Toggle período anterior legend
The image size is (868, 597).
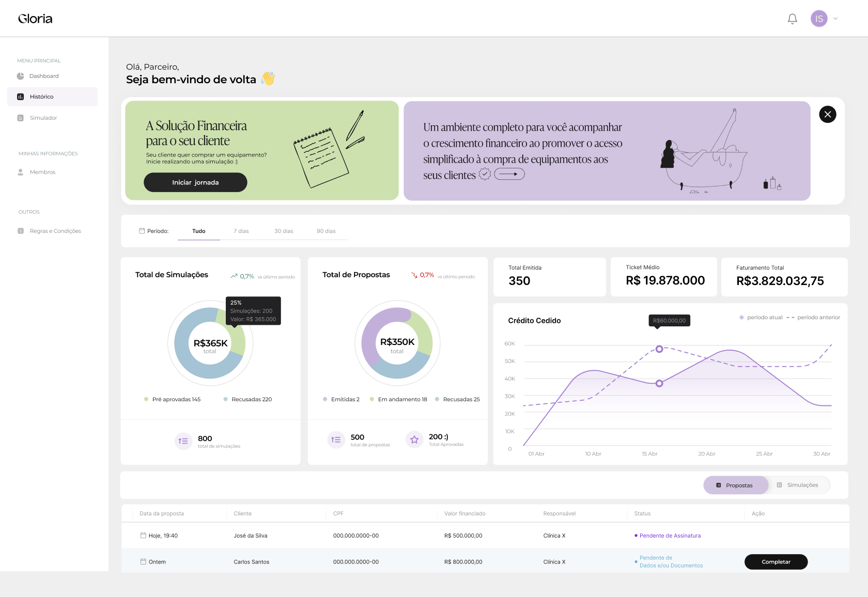[814, 317]
